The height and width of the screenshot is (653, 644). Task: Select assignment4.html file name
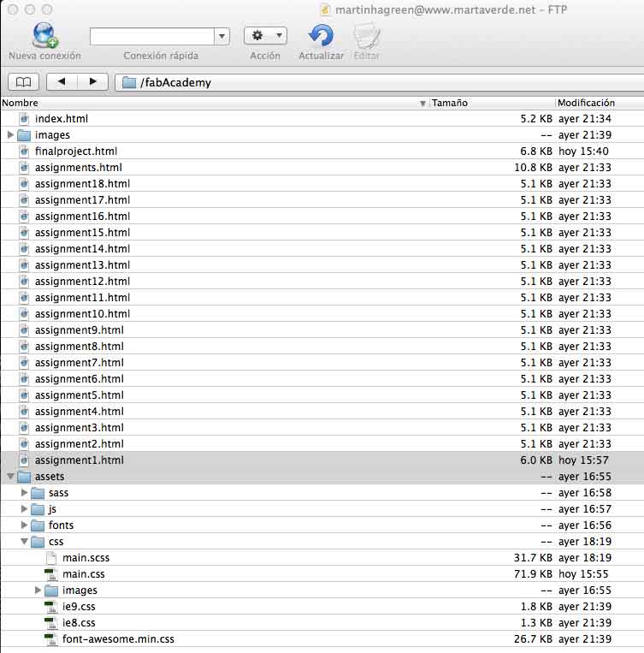click(80, 412)
